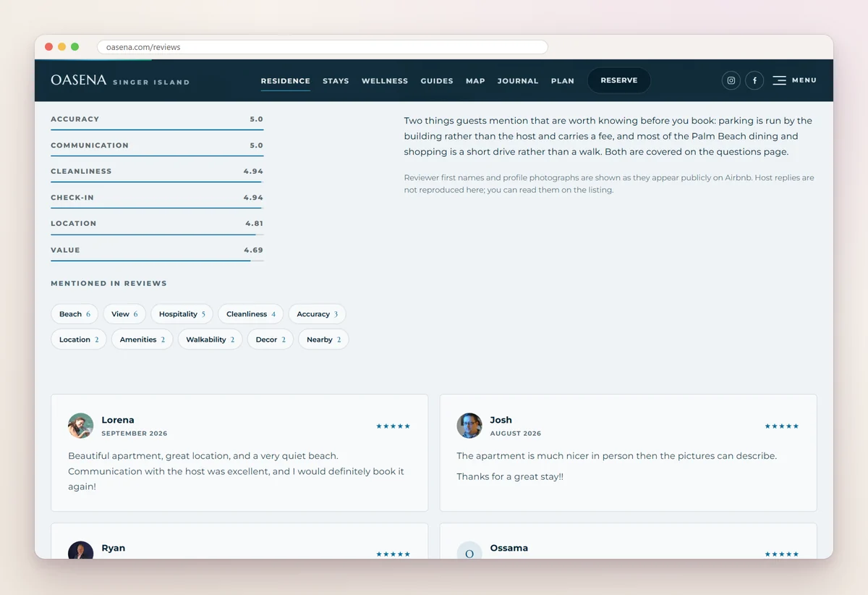Image resolution: width=868 pixels, height=595 pixels.
Task: Go to the Stays nav item
Action: click(336, 81)
